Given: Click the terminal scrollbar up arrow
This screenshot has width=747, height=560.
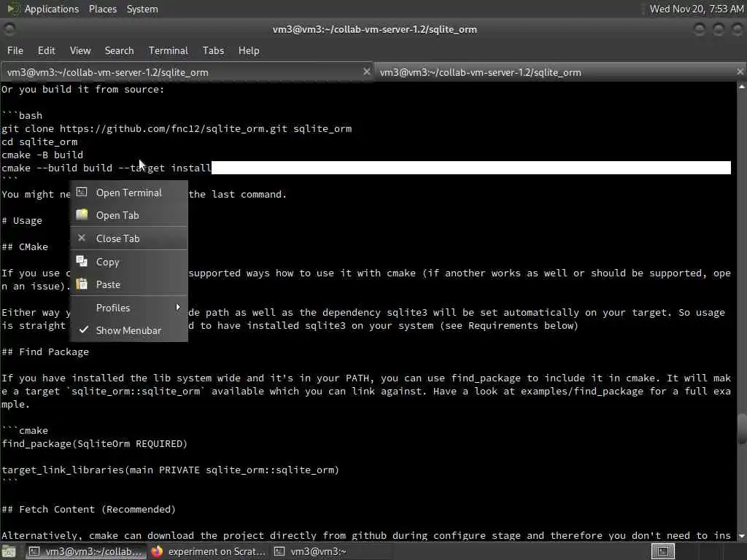Looking at the screenshot, I should click(742, 87).
